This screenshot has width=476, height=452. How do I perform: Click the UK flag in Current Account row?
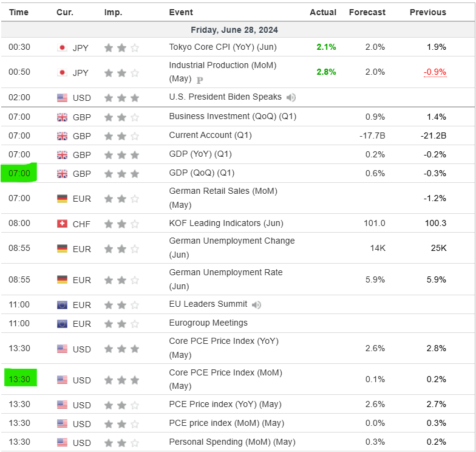tap(62, 136)
